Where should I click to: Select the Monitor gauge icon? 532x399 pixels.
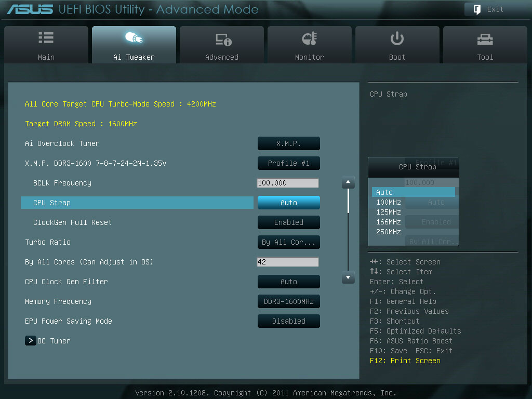pos(309,39)
